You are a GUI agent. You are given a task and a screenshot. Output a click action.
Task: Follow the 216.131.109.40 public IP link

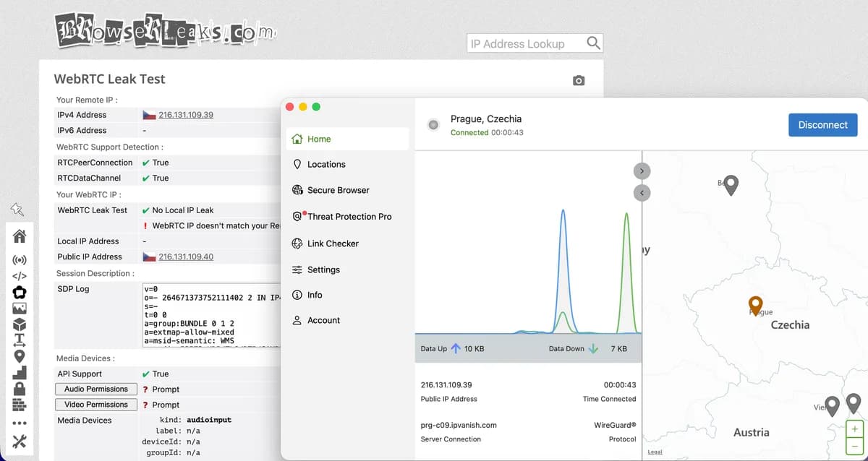(186, 257)
